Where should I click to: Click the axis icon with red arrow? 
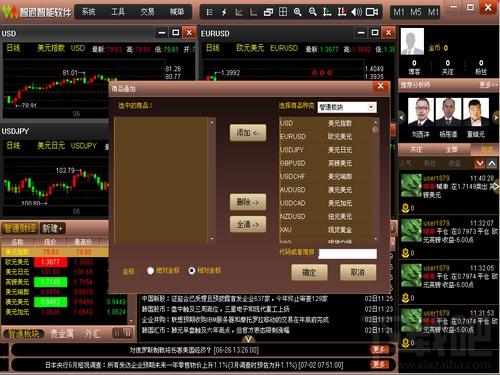click(x=342, y=12)
